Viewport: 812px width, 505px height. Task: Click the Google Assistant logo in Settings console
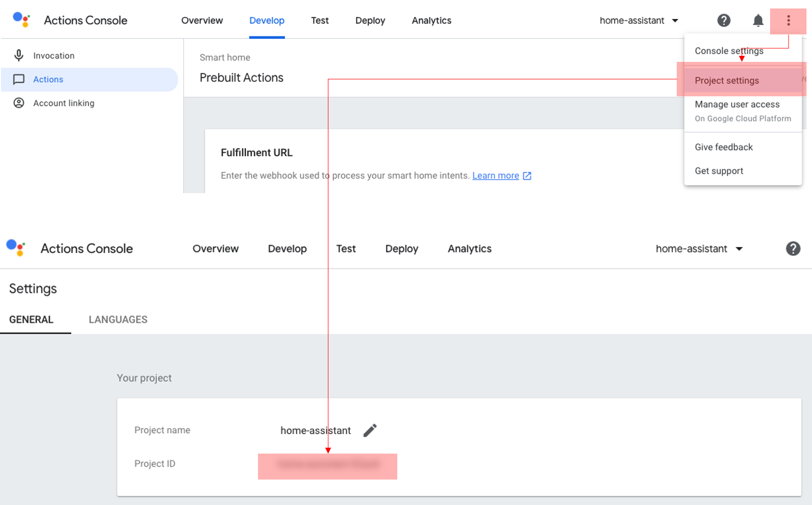(x=15, y=248)
